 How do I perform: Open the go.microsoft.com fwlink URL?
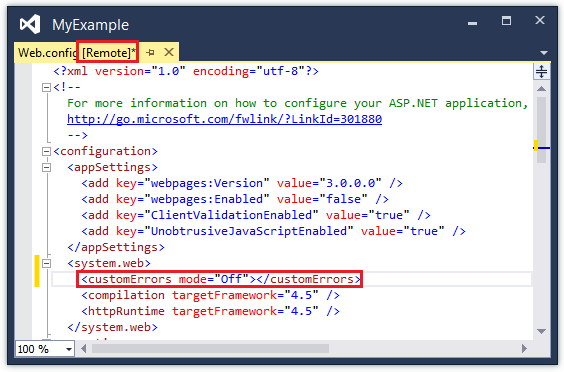(x=224, y=119)
